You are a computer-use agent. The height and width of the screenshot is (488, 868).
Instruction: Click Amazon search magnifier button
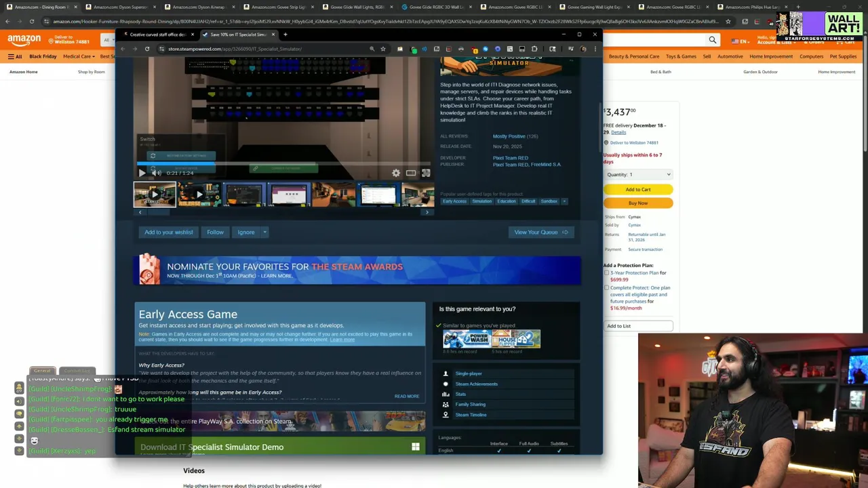click(713, 40)
